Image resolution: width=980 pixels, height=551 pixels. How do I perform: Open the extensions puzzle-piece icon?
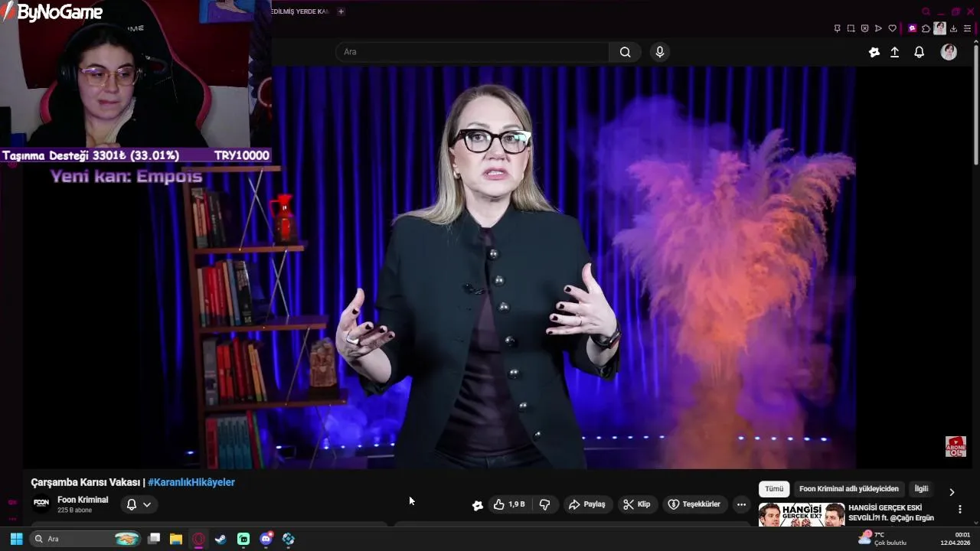(926, 28)
